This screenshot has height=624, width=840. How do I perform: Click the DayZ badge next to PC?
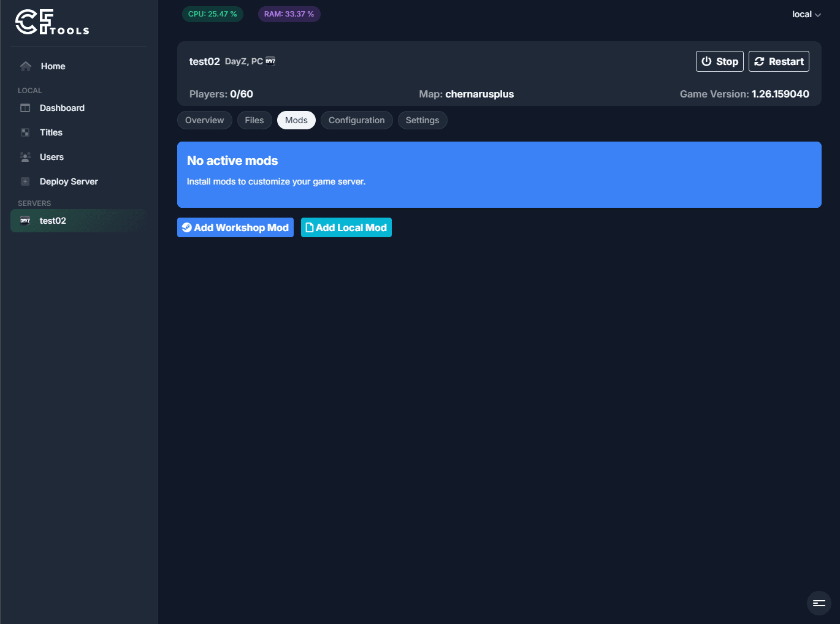click(x=270, y=61)
